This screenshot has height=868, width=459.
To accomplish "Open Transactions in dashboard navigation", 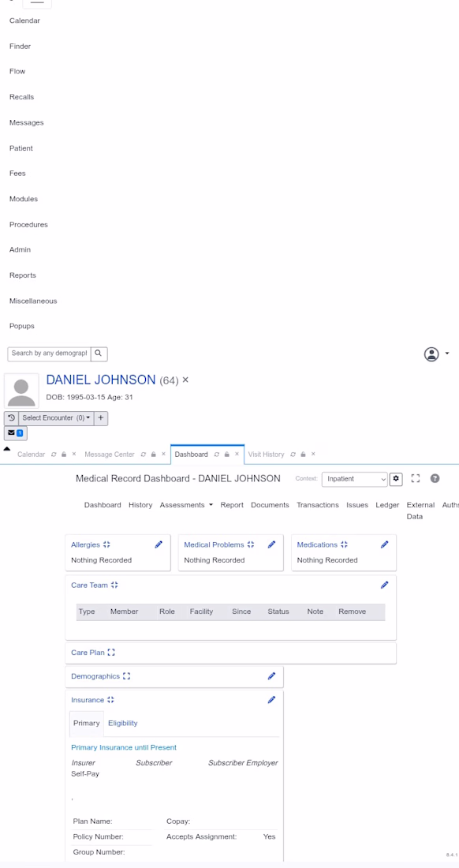I will (x=317, y=505).
